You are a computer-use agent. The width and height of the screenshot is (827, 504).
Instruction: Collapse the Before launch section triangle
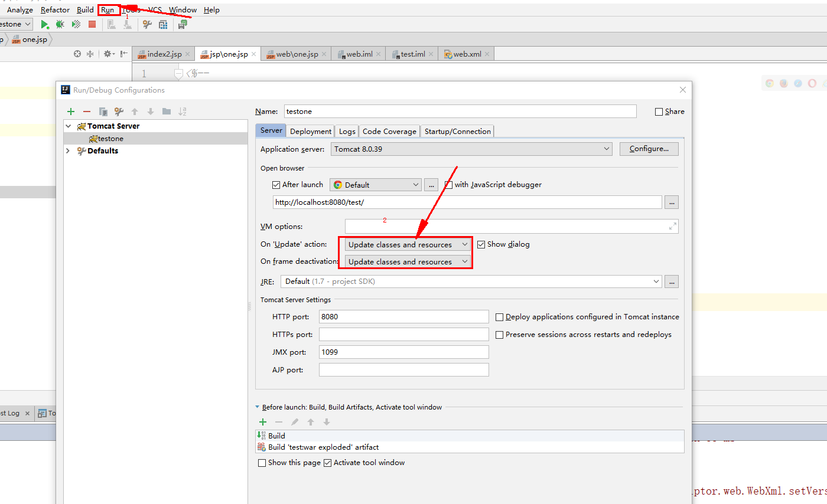click(257, 407)
